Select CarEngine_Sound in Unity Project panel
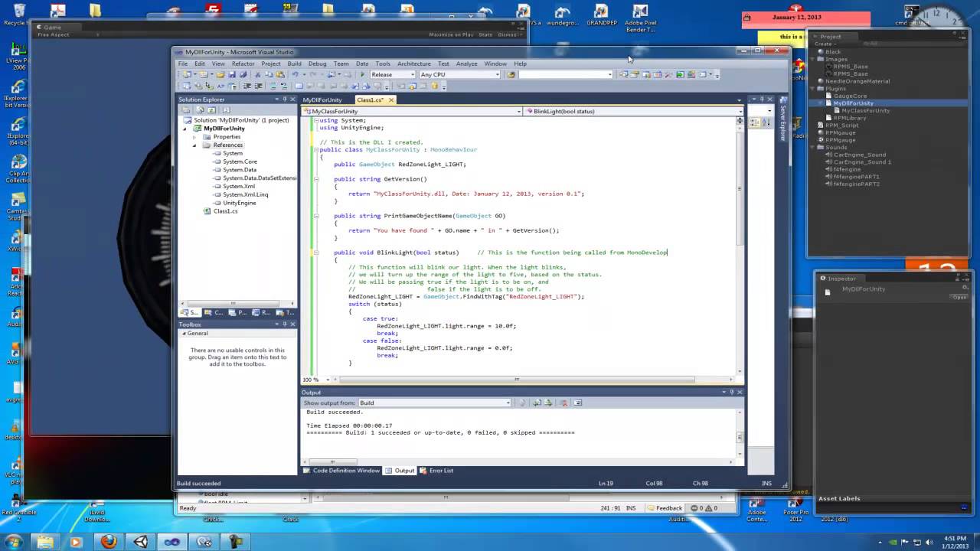Screen dimensions: 980x551 pyautogui.click(x=859, y=155)
